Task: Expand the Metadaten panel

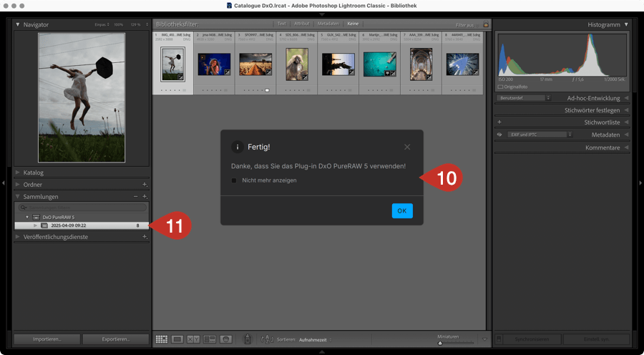Action: pos(626,135)
